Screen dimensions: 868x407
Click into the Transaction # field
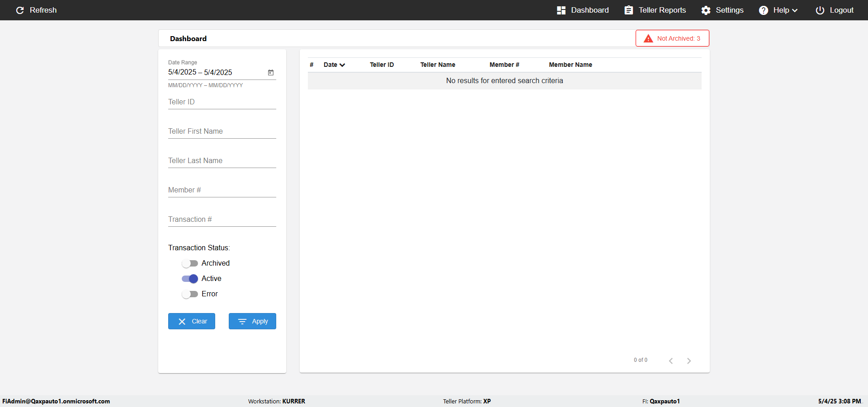pos(222,220)
